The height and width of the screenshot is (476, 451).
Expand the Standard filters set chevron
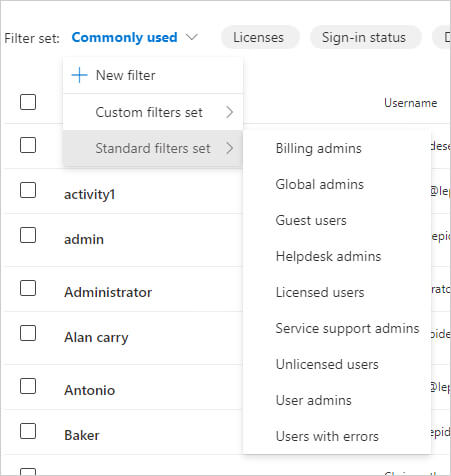tap(229, 148)
